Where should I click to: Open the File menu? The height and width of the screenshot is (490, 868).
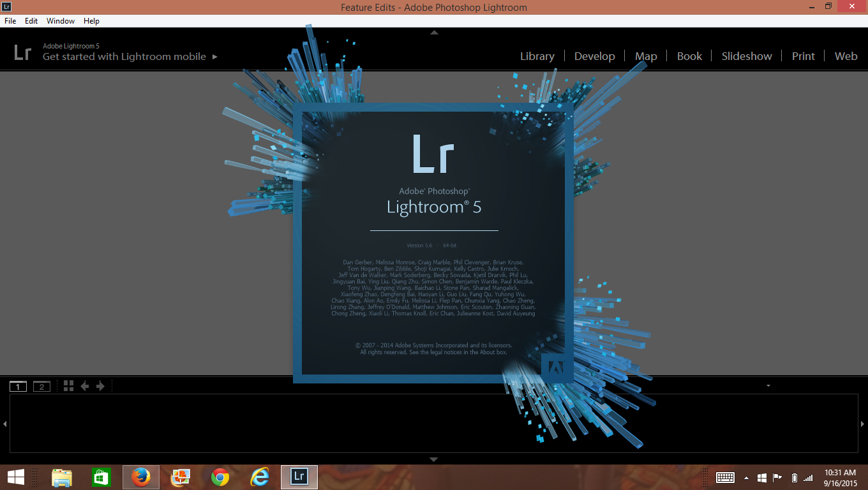[x=10, y=21]
